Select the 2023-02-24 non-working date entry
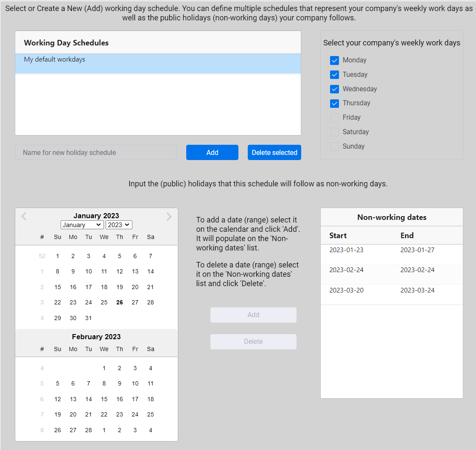This screenshot has width=476, height=450. coord(391,274)
